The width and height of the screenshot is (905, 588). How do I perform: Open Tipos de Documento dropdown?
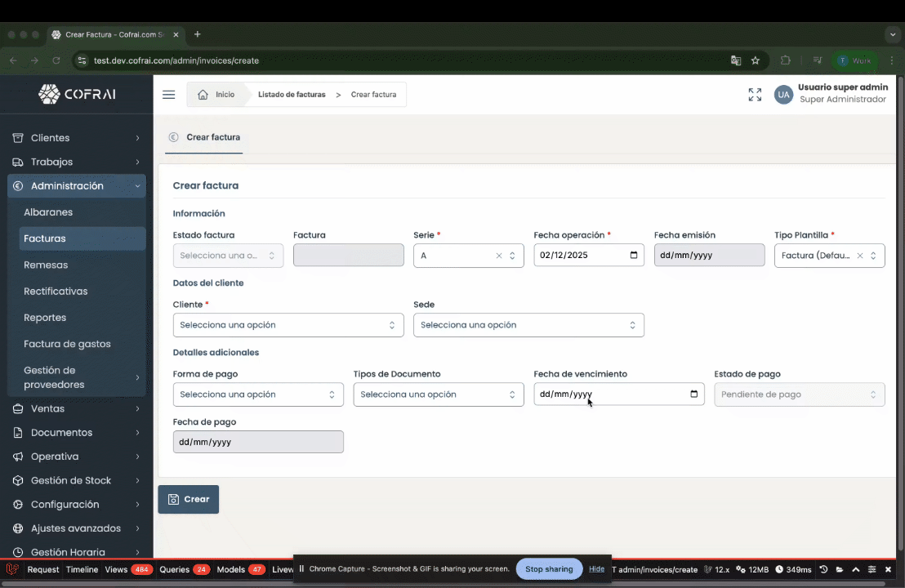point(438,394)
